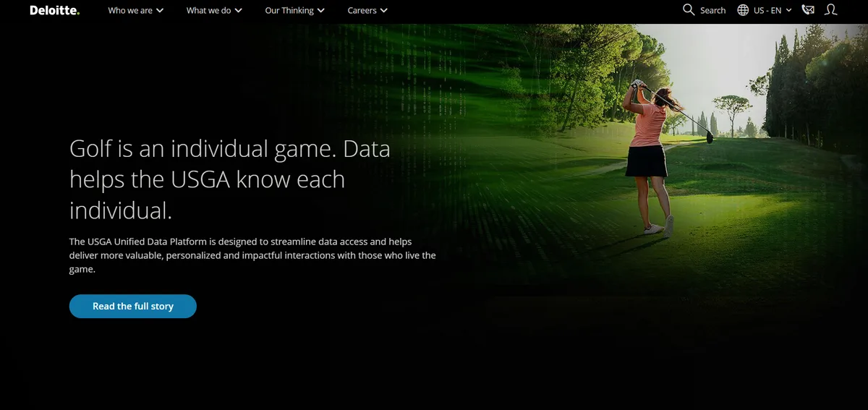Open the Careers menu

tap(367, 10)
